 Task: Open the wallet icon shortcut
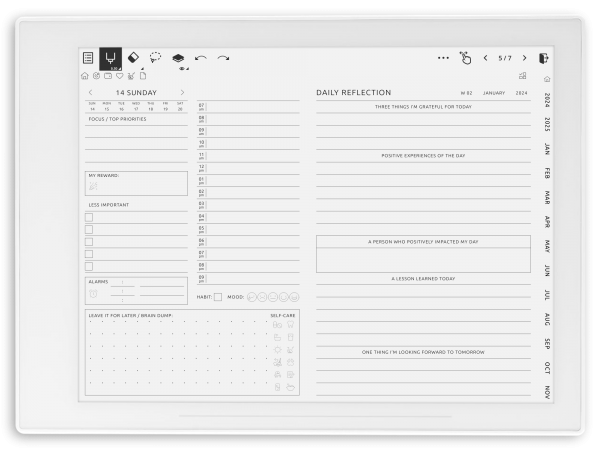108,76
